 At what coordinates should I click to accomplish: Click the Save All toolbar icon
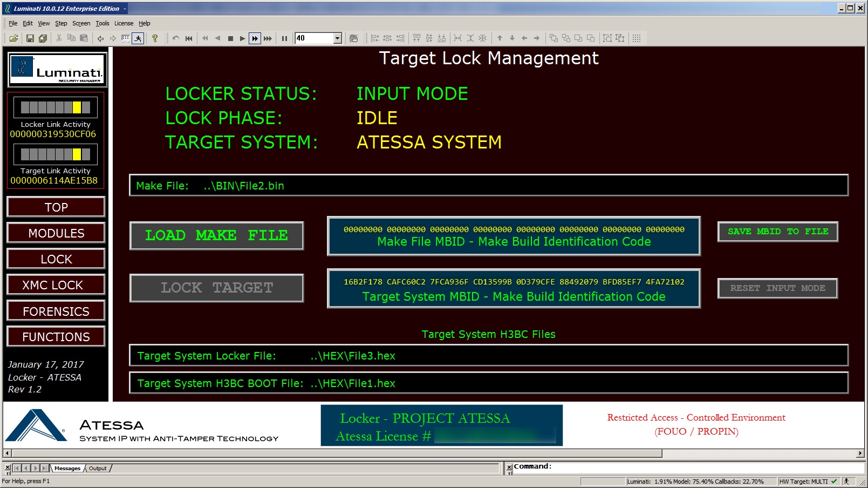43,38
